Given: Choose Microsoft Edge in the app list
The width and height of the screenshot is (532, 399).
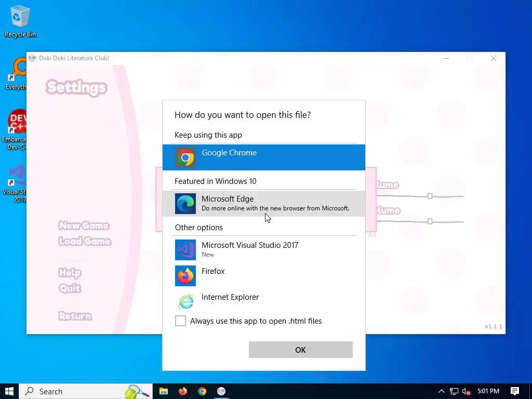Looking at the screenshot, I should pyautogui.click(x=263, y=204).
